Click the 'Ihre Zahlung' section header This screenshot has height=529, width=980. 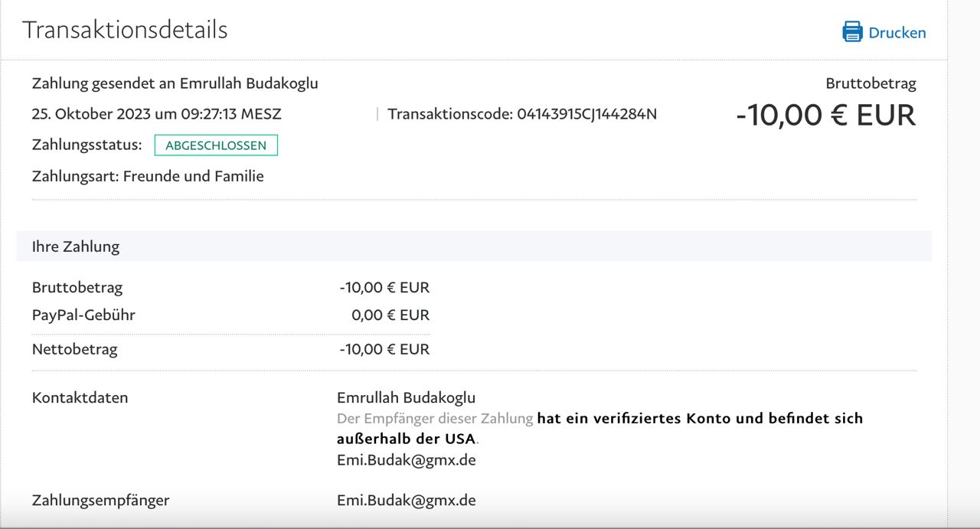pyautogui.click(x=76, y=247)
